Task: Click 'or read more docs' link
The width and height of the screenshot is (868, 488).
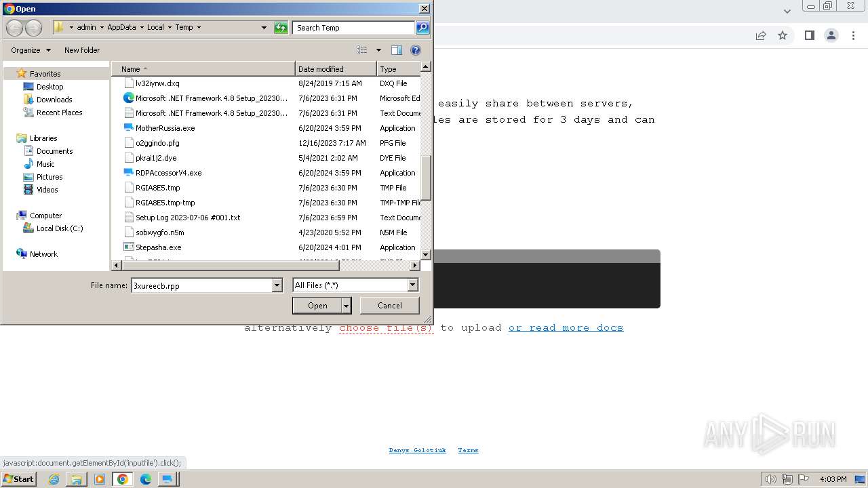Action: [x=566, y=328]
